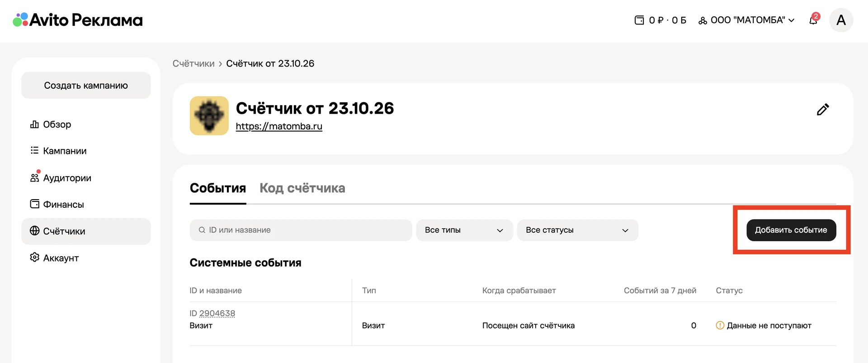Focus the ID или название search field
The image size is (868, 363).
click(x=301, y=230)
